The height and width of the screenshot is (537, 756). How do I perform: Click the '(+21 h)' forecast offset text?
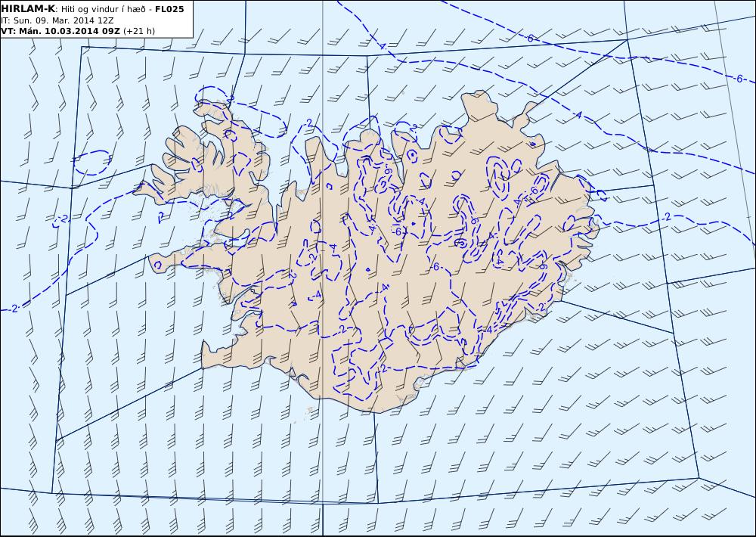click(139, 31)
